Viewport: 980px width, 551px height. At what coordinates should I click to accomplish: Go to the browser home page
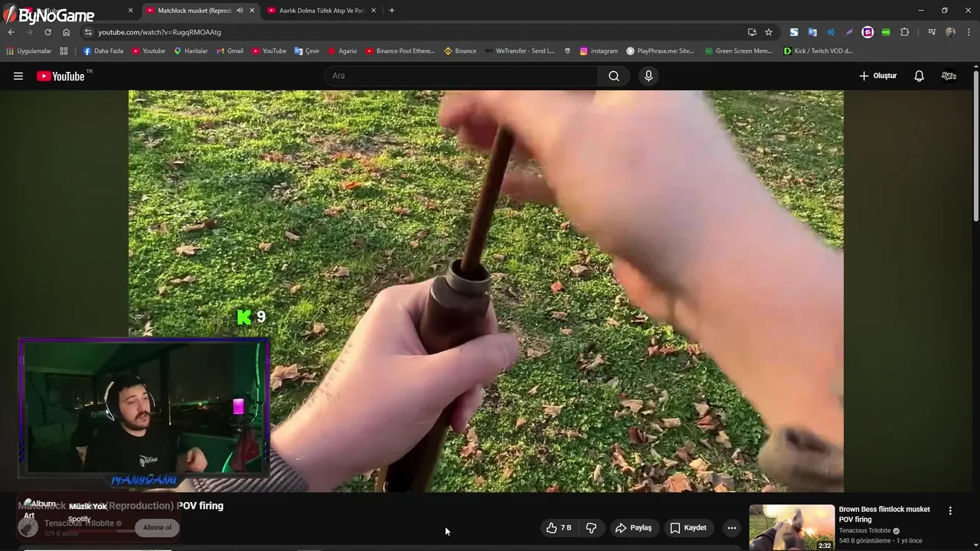tap(66, 32)
